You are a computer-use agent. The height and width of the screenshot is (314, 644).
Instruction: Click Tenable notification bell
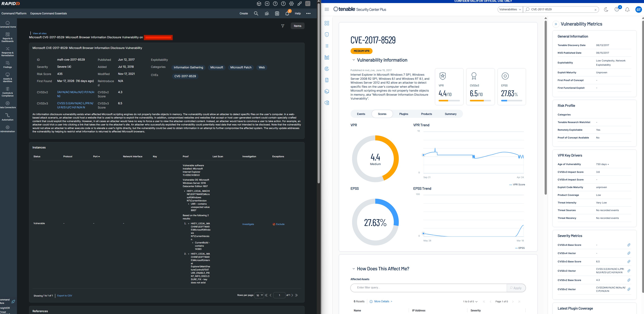point(627,9)
